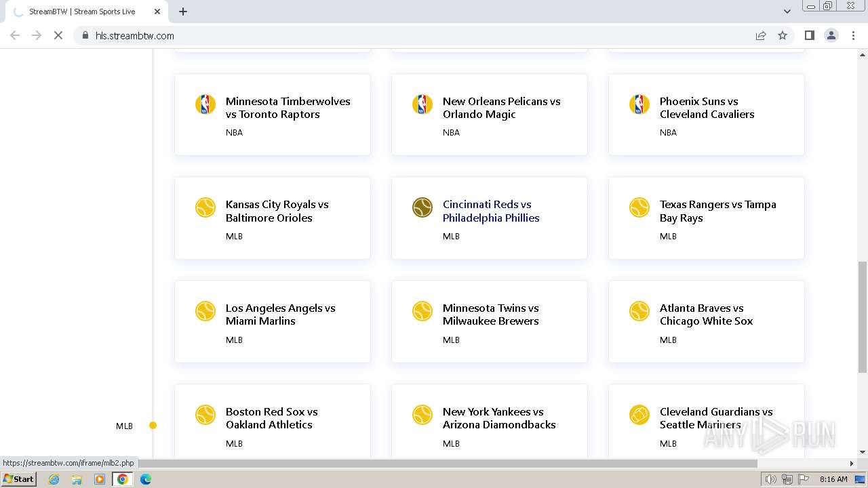Click the vertical page scrollbar thumb
Screen dimensions: 868x488
click(x=863, y=317)
